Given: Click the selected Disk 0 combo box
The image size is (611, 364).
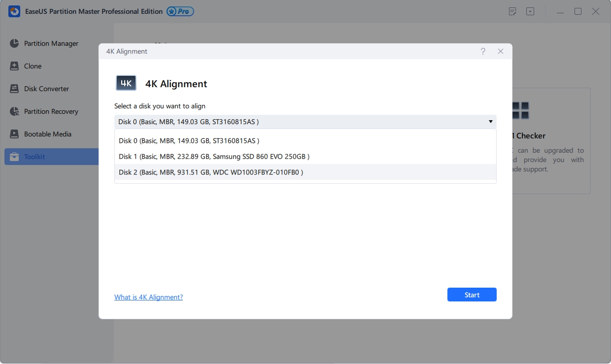Looking at the screenshot, I should 305,122.
